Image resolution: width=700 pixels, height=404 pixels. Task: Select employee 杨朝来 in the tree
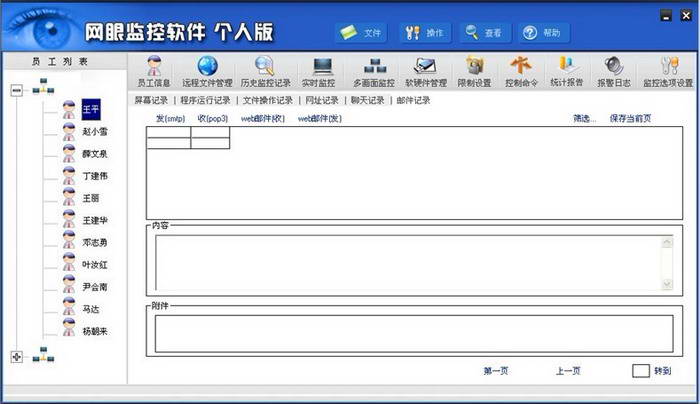pos(95,331)
